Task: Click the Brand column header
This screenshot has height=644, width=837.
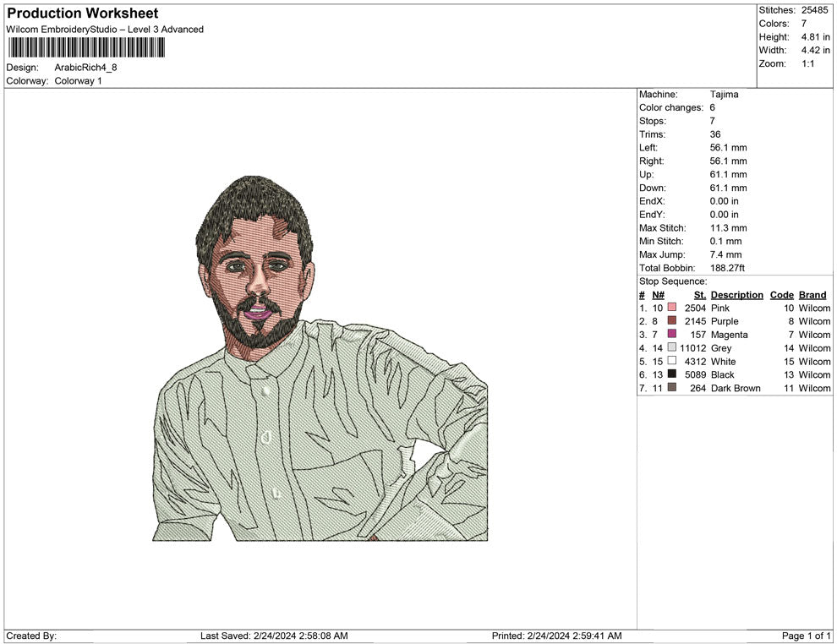Action: (812, 295)
